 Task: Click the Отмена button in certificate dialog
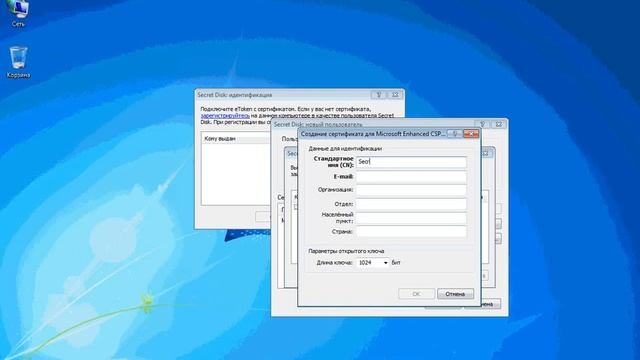(x=455, y=294)
